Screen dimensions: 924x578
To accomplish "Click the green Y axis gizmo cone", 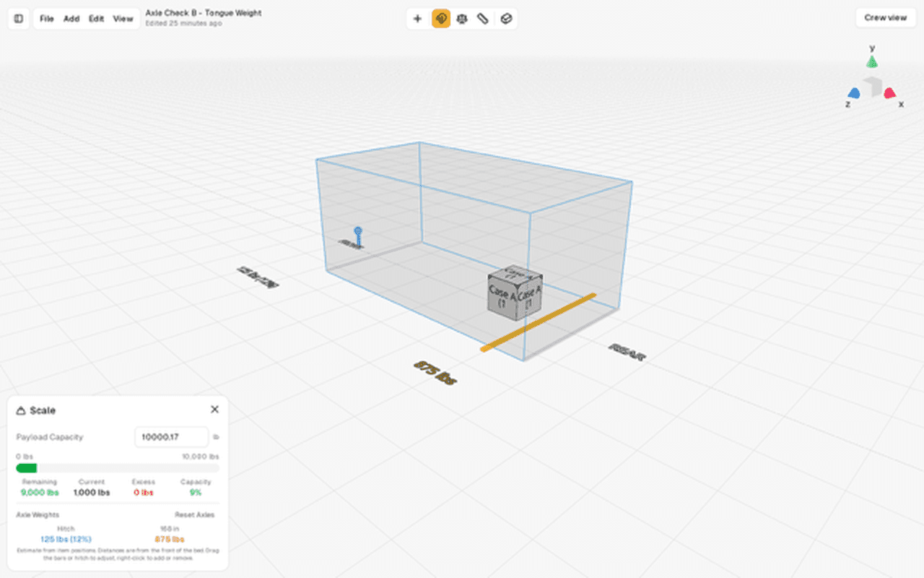I will [x=872, y=61].
